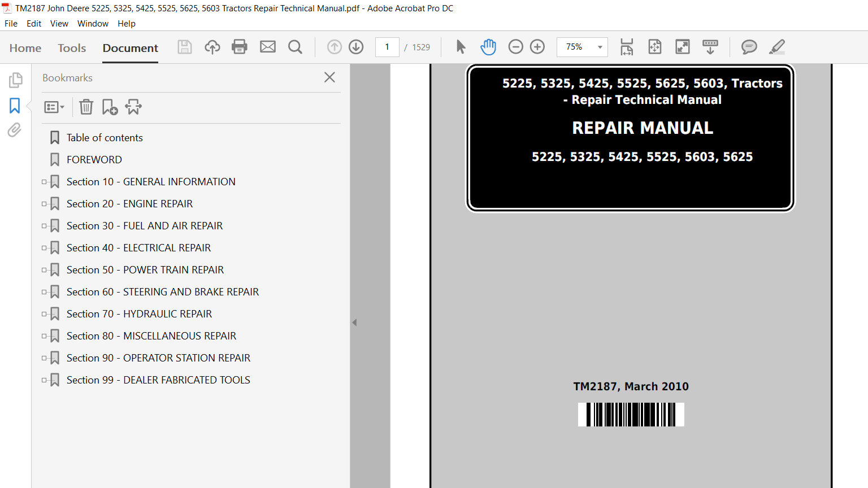Open the Window menu
868x488 pixels.
coord(93,24)
